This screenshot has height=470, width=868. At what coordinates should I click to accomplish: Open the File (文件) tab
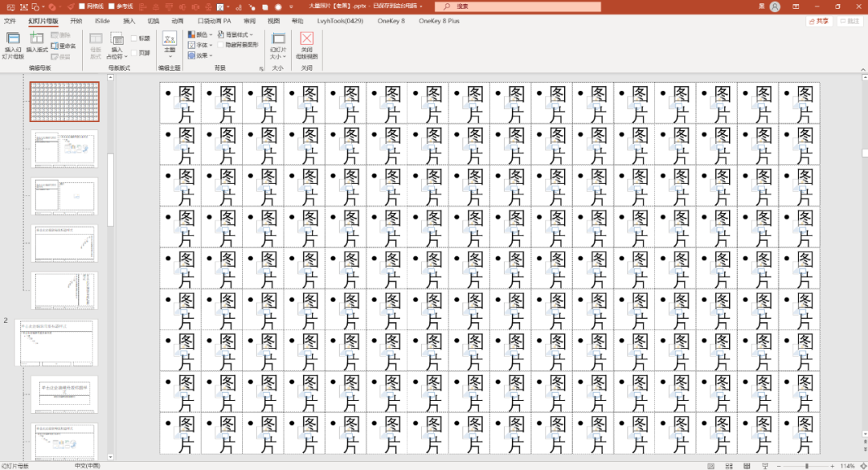(10, 21)
